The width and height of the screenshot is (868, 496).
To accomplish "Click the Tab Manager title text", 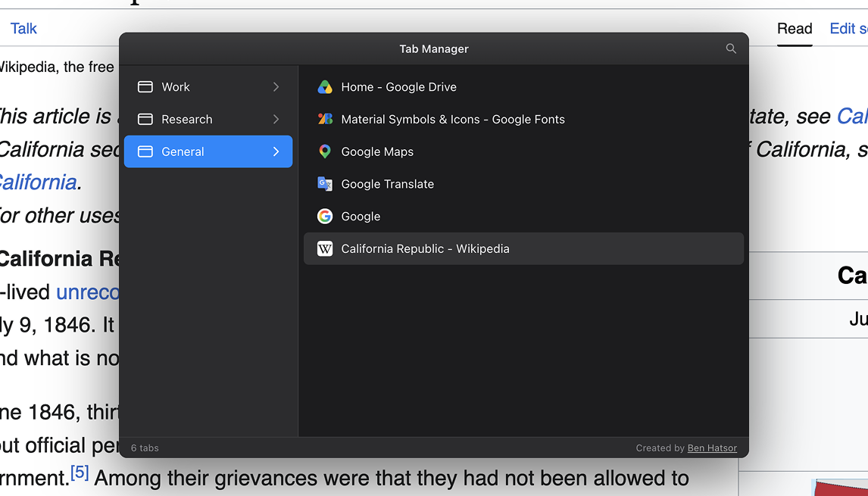I will click(434, 48).
